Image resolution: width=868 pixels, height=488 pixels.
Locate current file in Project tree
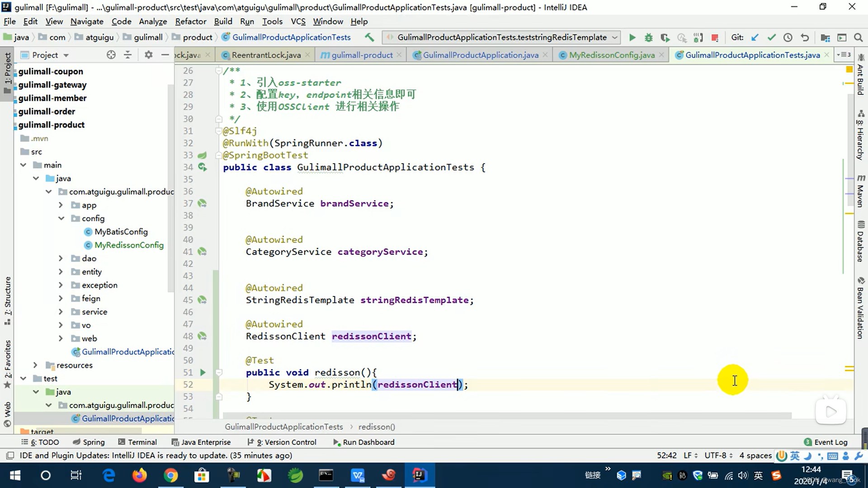point(111,55)
